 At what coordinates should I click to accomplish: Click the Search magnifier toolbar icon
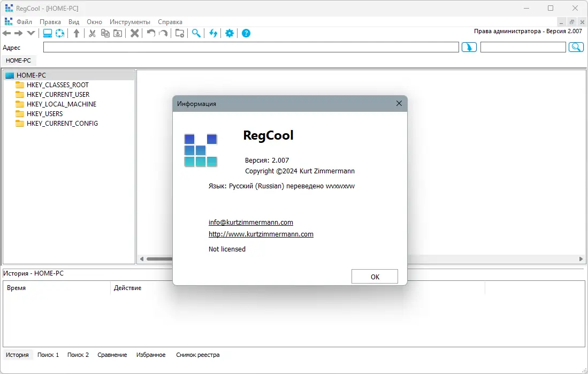click(196, 33)
